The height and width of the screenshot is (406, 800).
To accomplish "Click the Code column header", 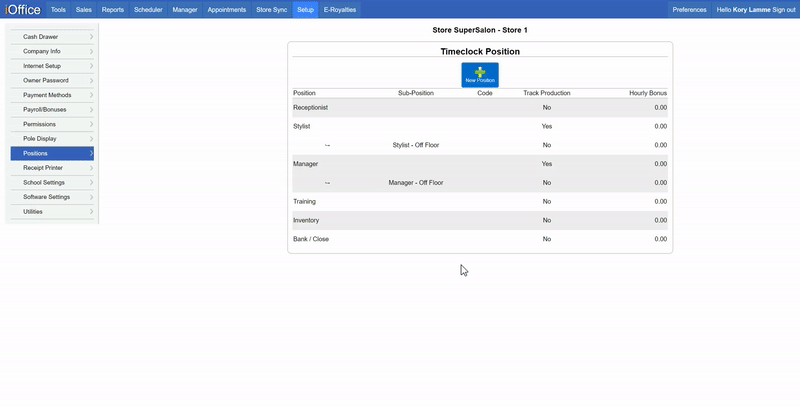I will (x=485, y=93).
